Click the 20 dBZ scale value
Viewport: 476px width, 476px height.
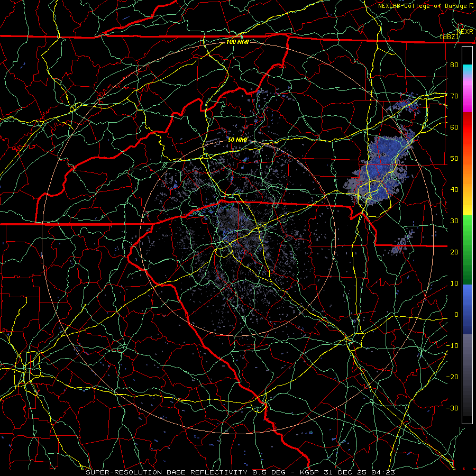pos(454,252)
